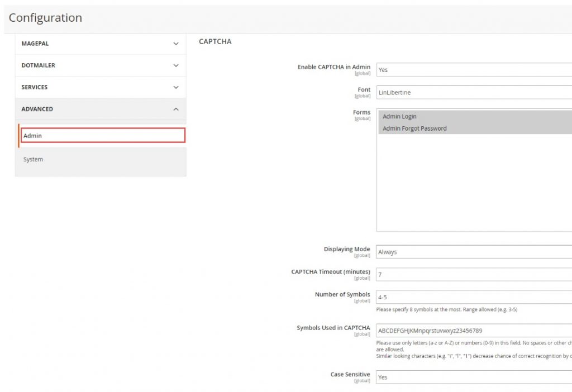Expand SERVICES using its chevron arrow
The height and width of the screenshot is (392, 572).
click(175, 87)
